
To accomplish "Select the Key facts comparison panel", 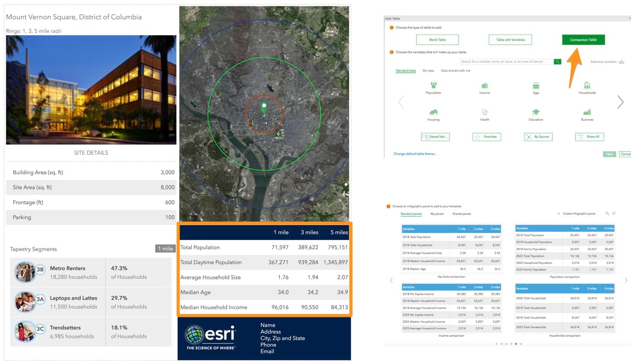I will click(451, 249).
